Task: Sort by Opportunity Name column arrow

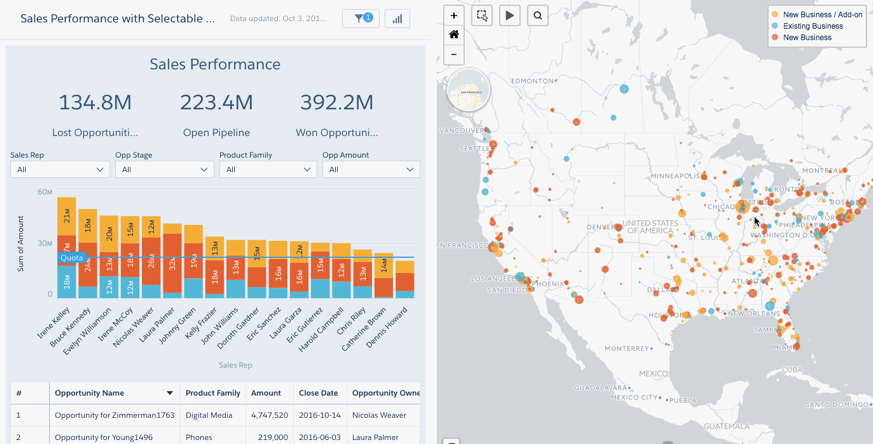Action: click(170, 394)
